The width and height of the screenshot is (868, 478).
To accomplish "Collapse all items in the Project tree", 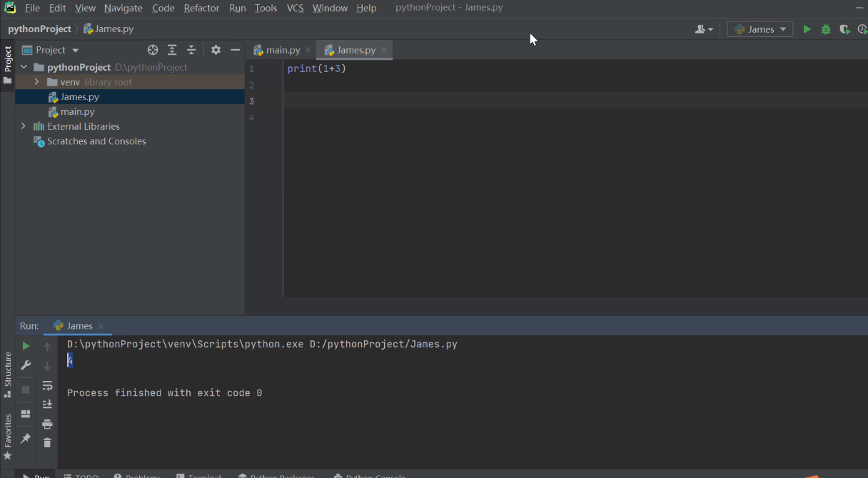I will pyautogui.click(x=191, y=50).
